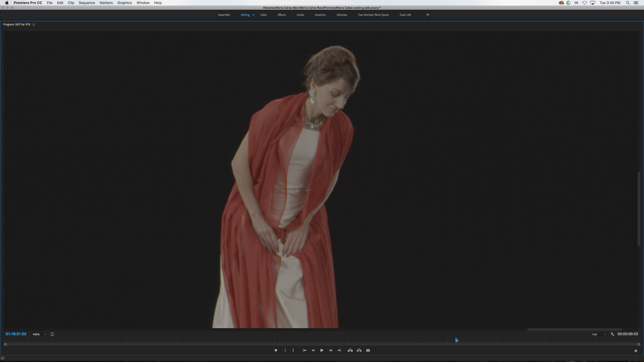Viewport: 644px width, 362px height.
Task: Open the Button Editor plus icon
Action: coord(636,351)
